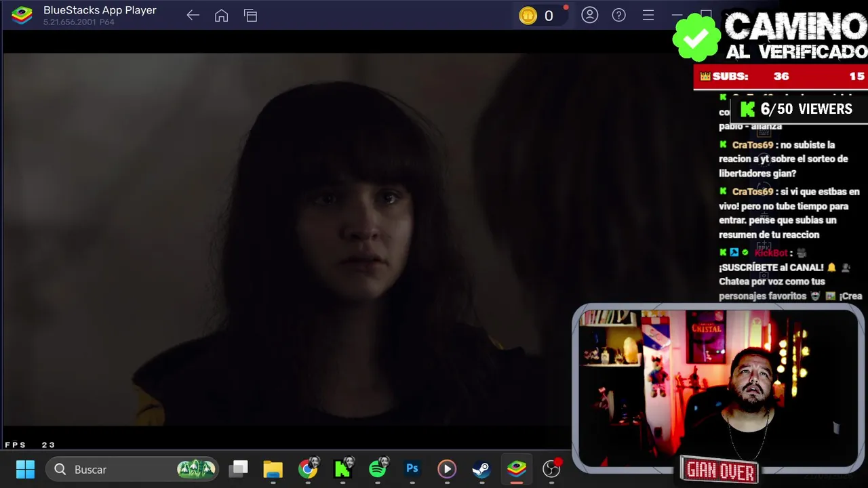Image resolution: width=868 pixels, height=488 pixels.
Task: Click the KickBot username in chat
Action: click(x=771, y=253)
